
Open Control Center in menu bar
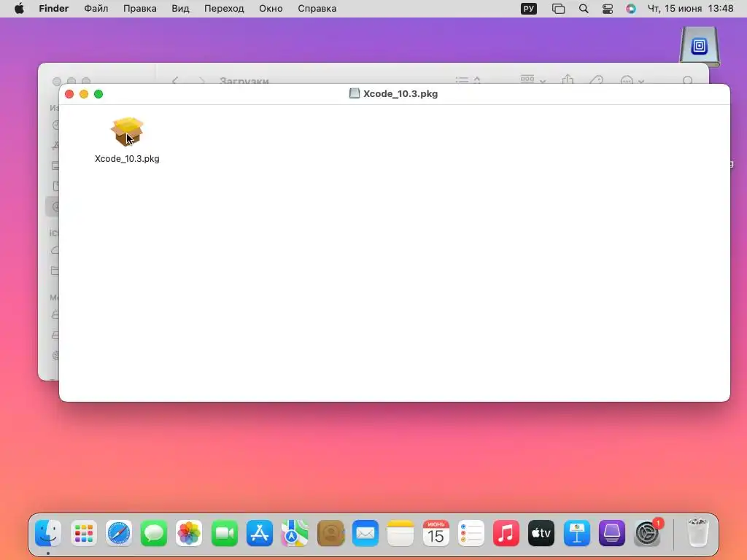(x=608, y=9)
